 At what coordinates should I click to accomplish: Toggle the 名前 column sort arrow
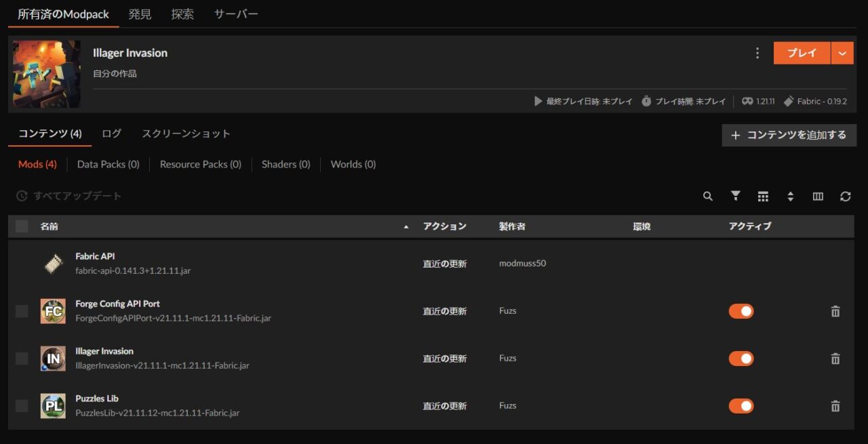tap(408, 226)
